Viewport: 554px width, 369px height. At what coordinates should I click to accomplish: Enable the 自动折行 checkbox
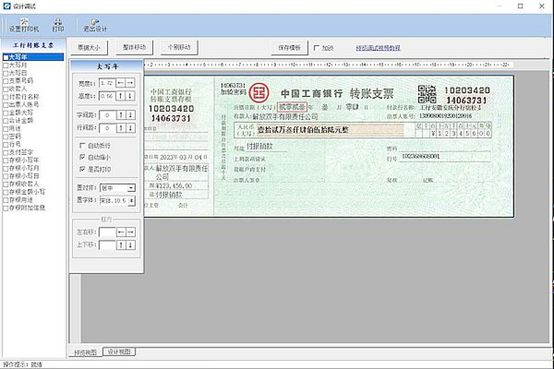[82, 145]
